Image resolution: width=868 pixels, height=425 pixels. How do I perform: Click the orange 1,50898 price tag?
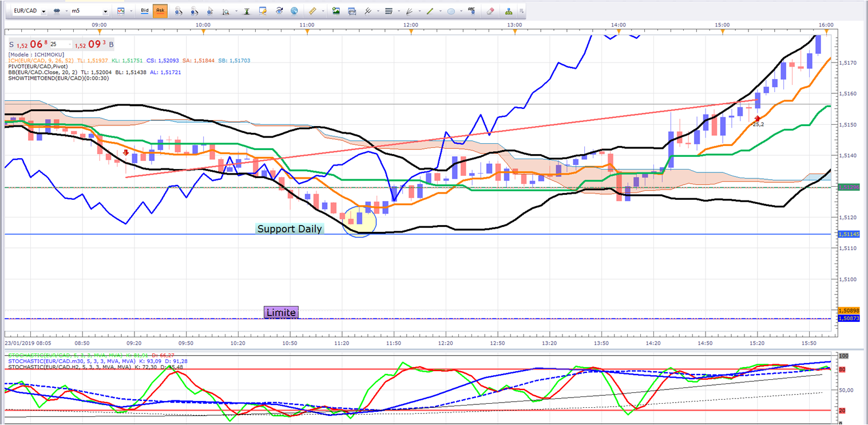tap(848, 310)
